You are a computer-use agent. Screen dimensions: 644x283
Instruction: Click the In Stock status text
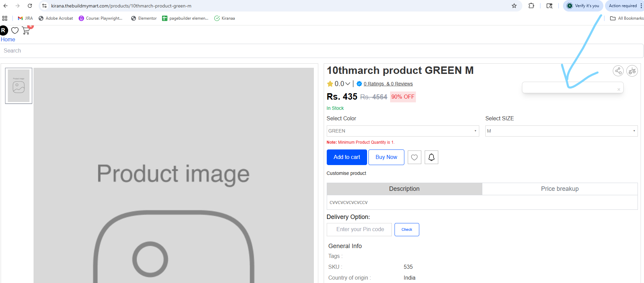[x=335, y=108]
